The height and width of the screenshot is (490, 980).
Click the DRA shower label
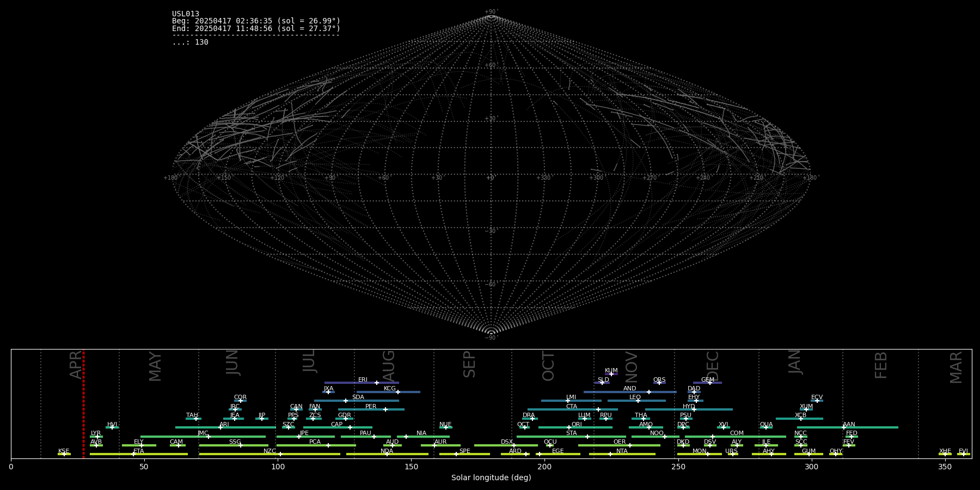click(529, 415)
